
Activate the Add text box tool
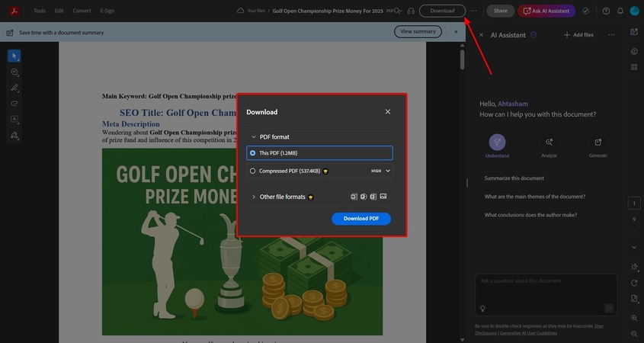pyautogui.click(x=14, y=119)
